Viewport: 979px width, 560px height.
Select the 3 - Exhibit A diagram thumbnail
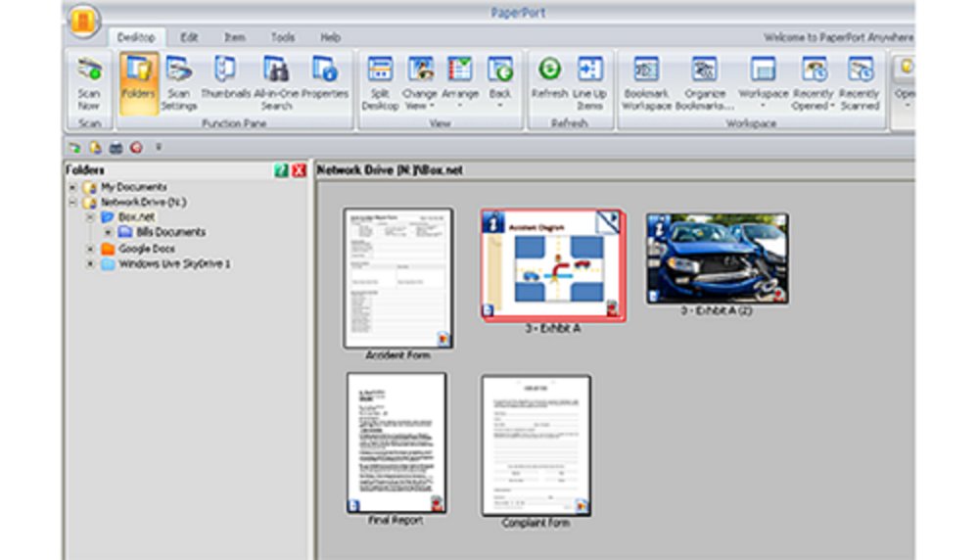click(x=553, y=265)
